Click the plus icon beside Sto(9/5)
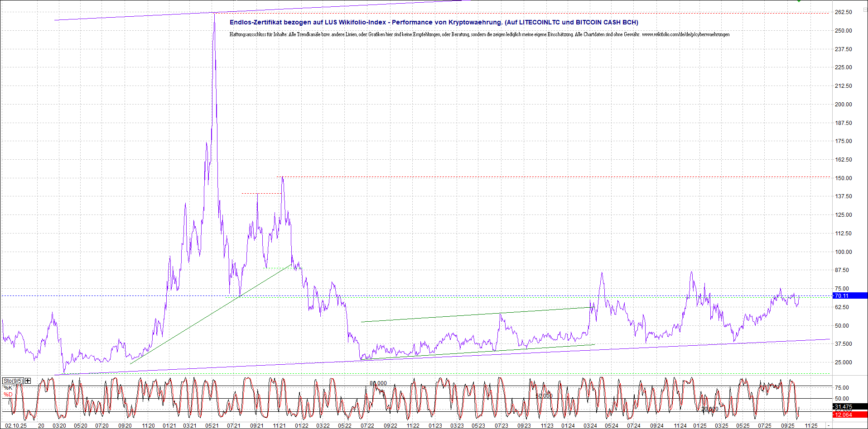 click(x=28, y=381)
